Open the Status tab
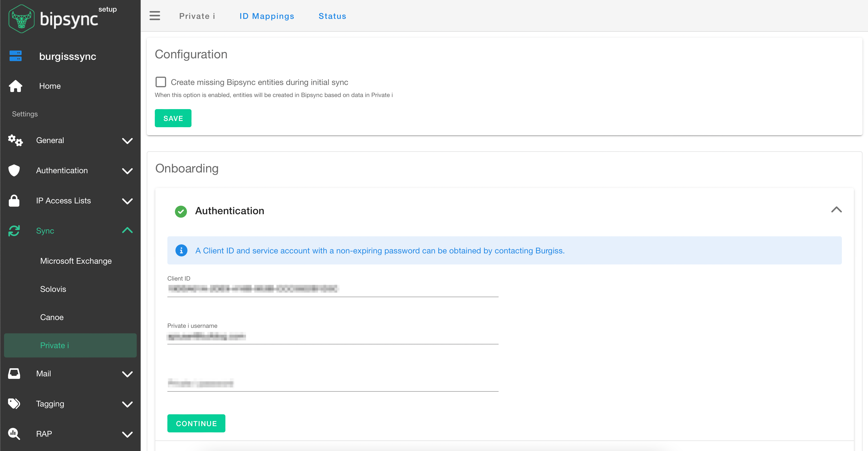868x451 pixels. (332, 16)
